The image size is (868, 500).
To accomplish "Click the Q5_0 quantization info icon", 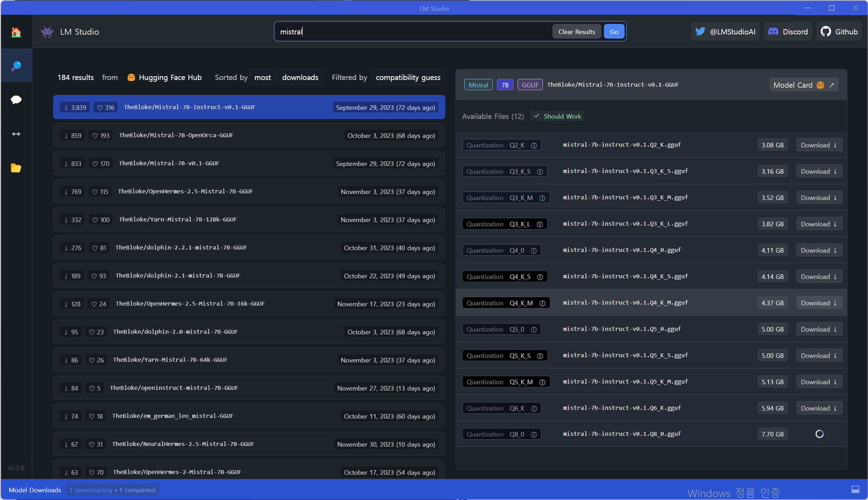I will [534, 329].
